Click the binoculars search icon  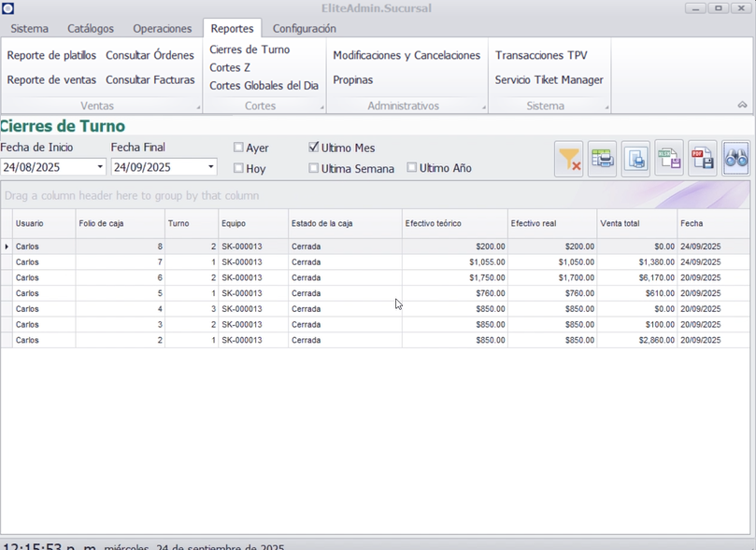tap(735, 160)
